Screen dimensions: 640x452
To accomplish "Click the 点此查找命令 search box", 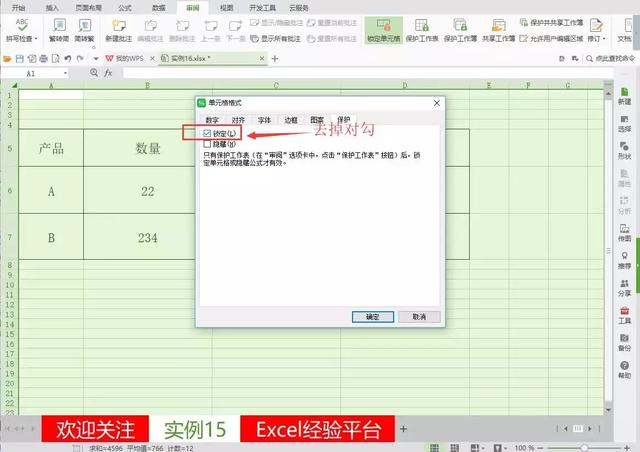I will (611, 59).
